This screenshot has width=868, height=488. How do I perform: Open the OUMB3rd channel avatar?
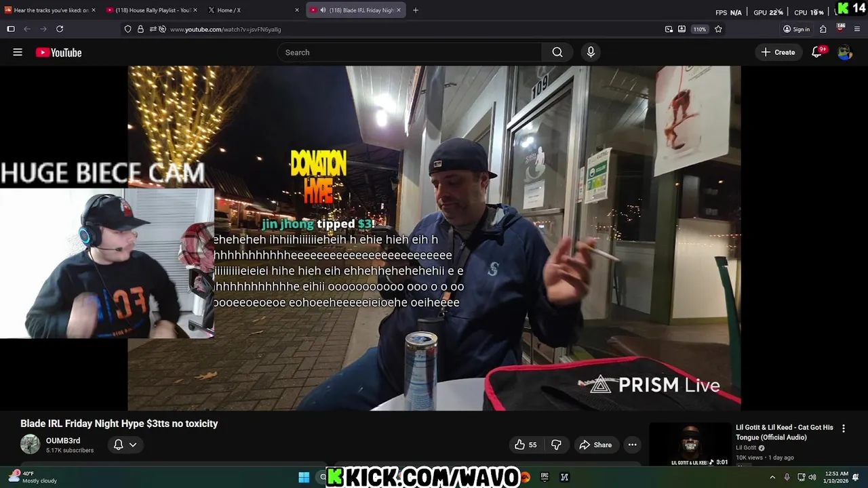point(30,445)
